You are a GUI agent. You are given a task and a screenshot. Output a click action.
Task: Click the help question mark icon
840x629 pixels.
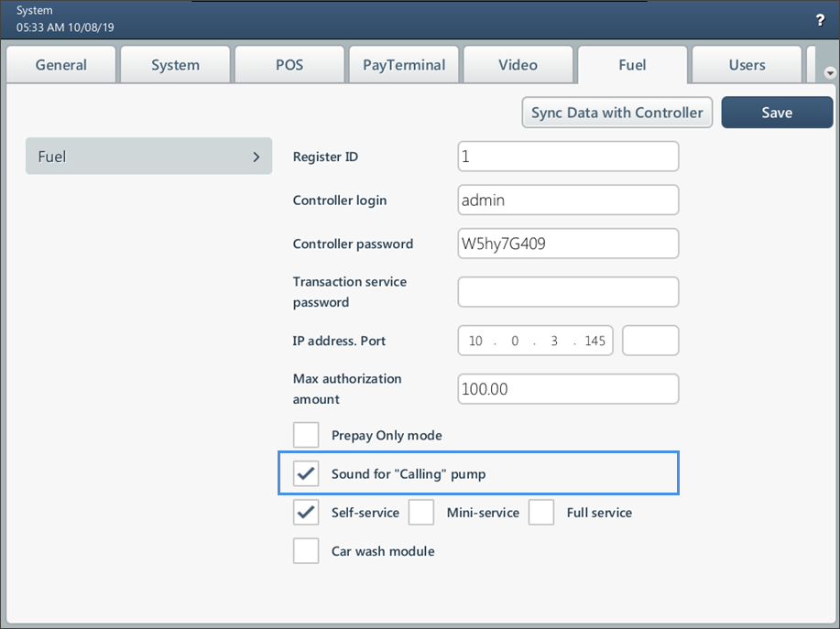click(820, 20)
